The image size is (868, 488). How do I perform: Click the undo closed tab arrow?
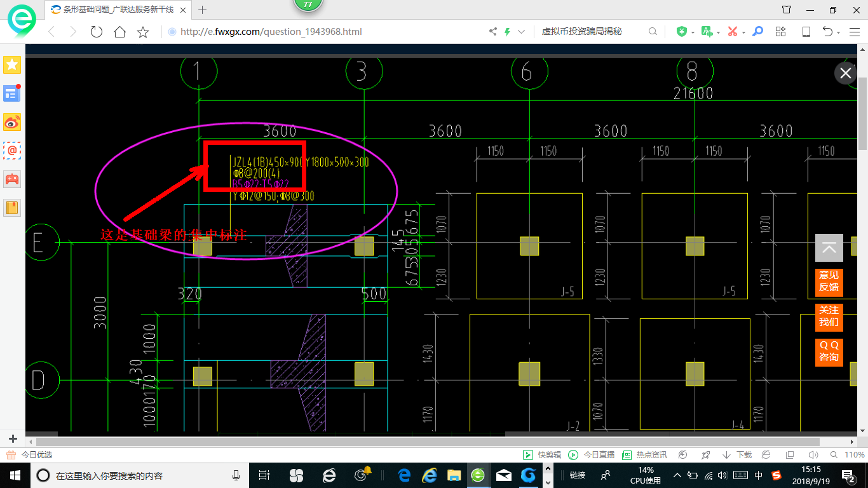(827, 32)
